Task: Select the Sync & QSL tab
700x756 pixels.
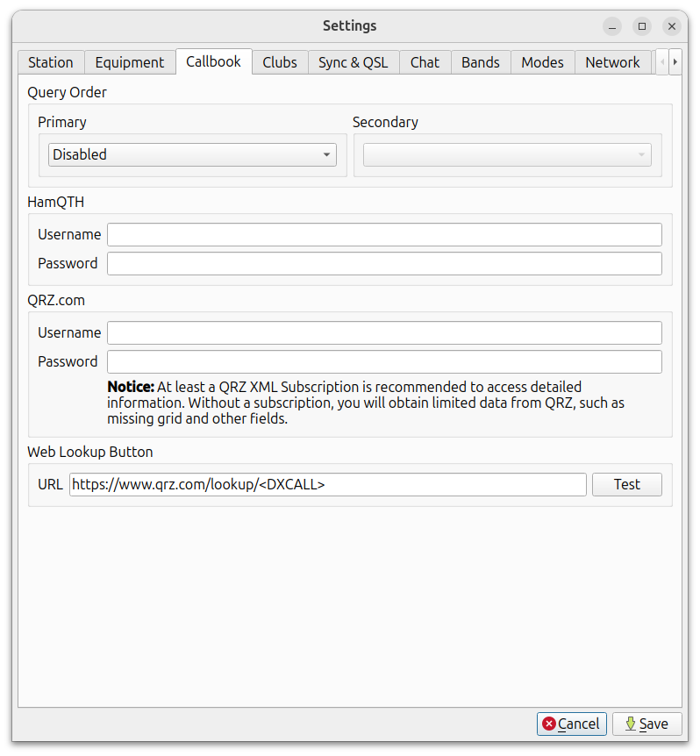Action: (x=353, y=62)
